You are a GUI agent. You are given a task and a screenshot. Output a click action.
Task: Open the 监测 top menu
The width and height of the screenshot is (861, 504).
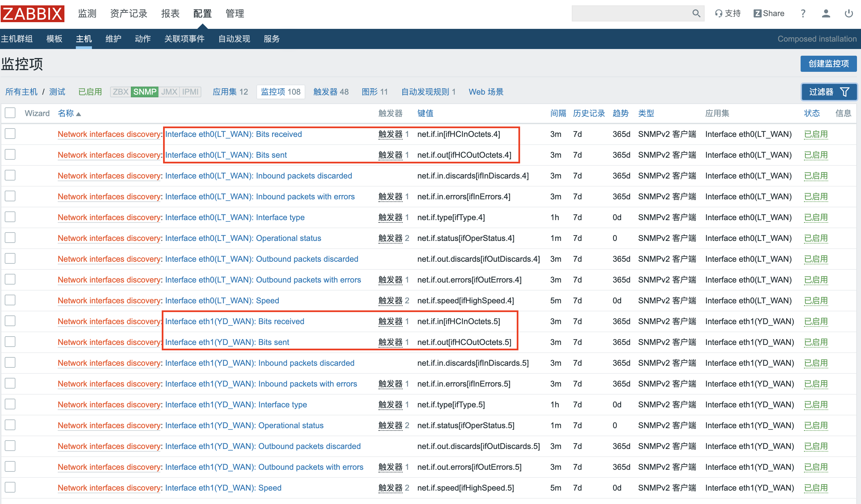coord(87,14)
